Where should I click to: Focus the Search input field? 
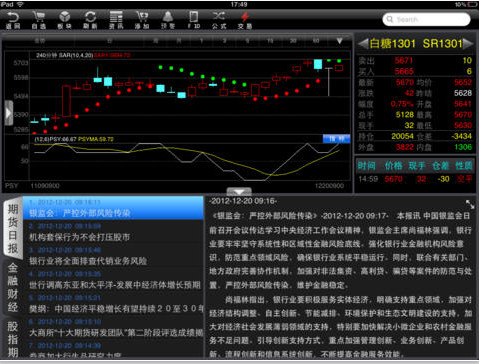tap(427, 19)
